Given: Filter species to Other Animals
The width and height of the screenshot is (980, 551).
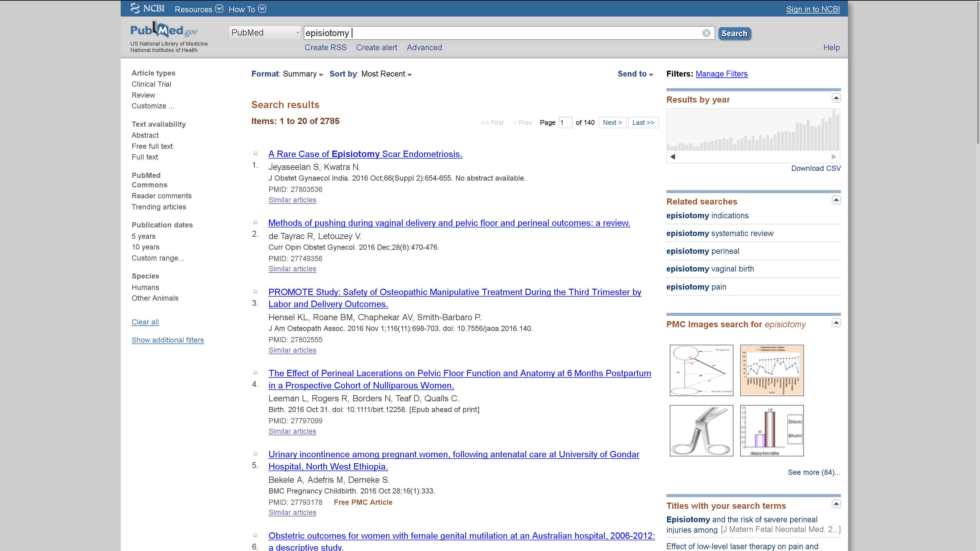Looking at the screenshot, I should click(x=155, y=298).
